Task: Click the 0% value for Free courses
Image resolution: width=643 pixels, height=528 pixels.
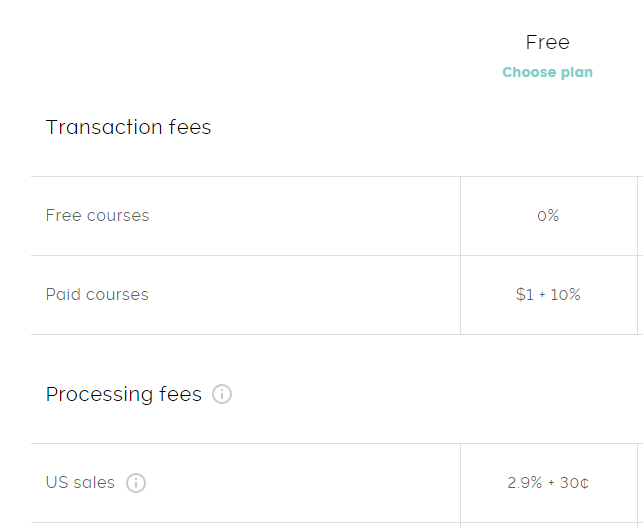Action: 548,216
